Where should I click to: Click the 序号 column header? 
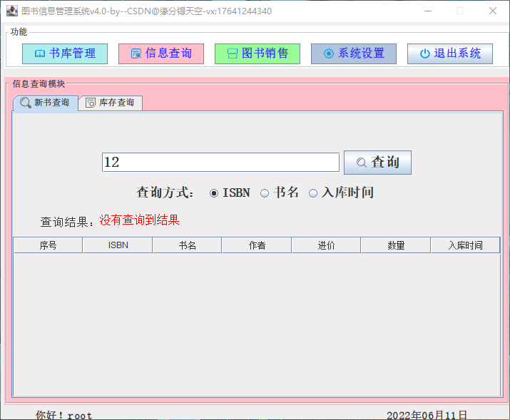coord(48,245)
